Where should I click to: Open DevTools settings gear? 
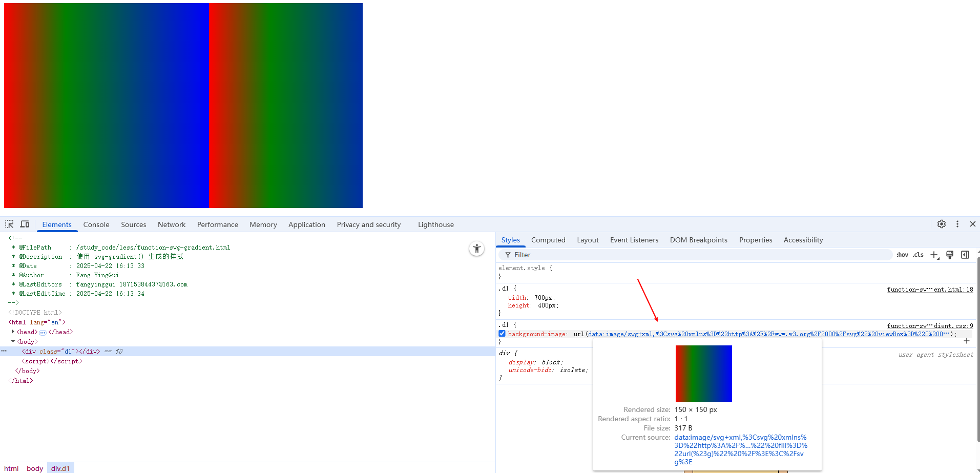(x=942, y=224)
